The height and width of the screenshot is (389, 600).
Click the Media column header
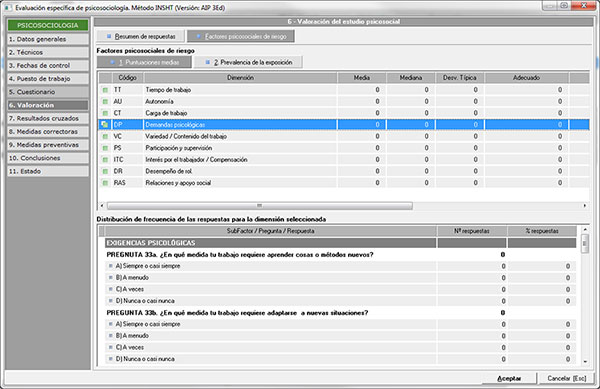coord(362,78)
